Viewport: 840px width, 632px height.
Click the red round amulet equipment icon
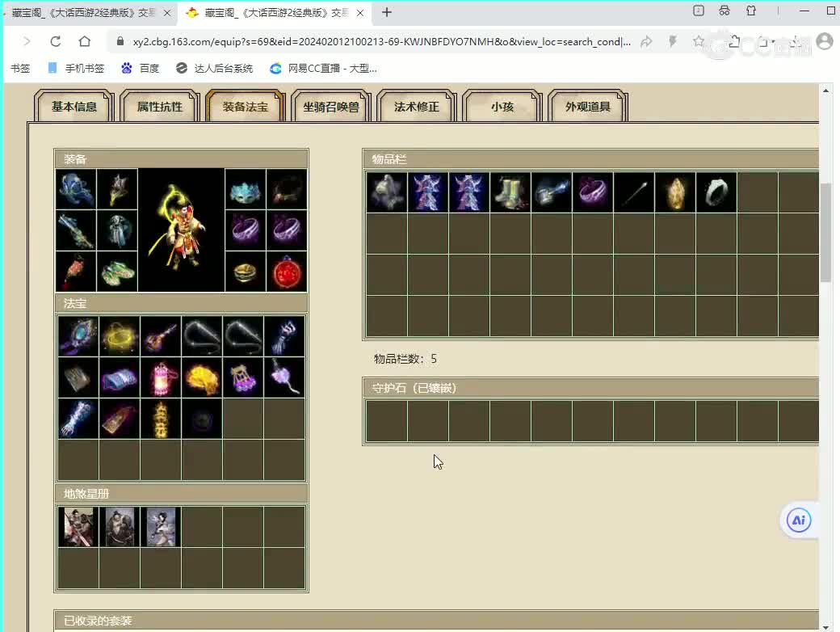287,272
